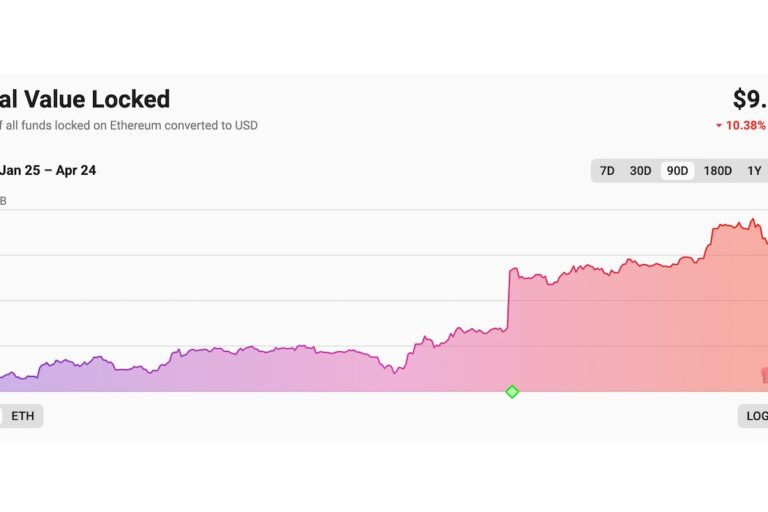Click the red flag marker at chart edge
The width and height of the screenshot is (768, 512).
764,375
